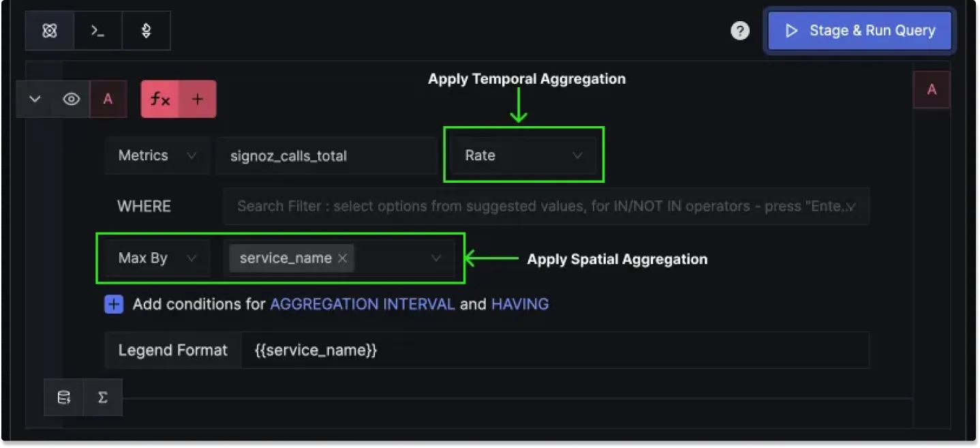Add a formula with the sigma icon
The width and height of the screenshot is (980, 448).
click(x=103, y=398)
